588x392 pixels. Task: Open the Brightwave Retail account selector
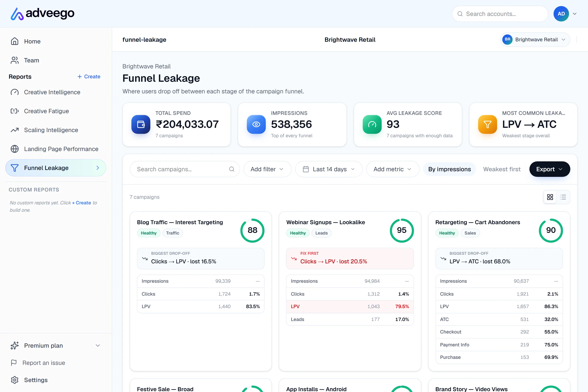click(x=535, y=40)
